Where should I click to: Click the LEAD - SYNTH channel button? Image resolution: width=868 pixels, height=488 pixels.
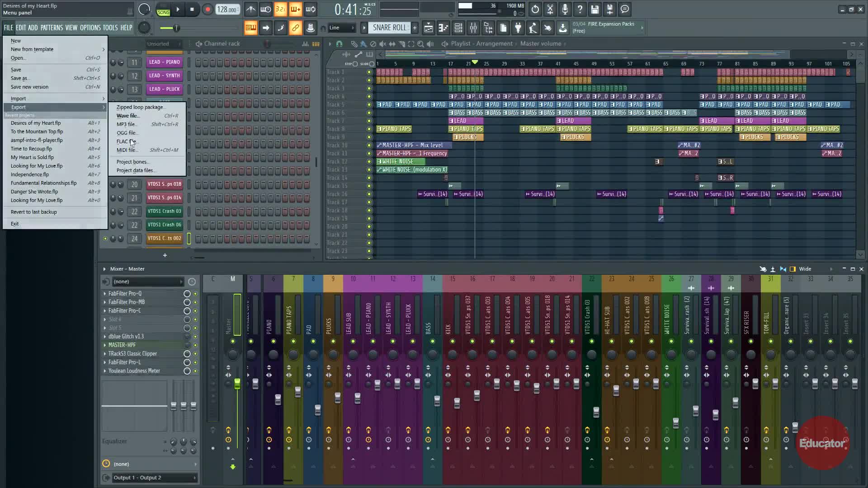[165, 76]
